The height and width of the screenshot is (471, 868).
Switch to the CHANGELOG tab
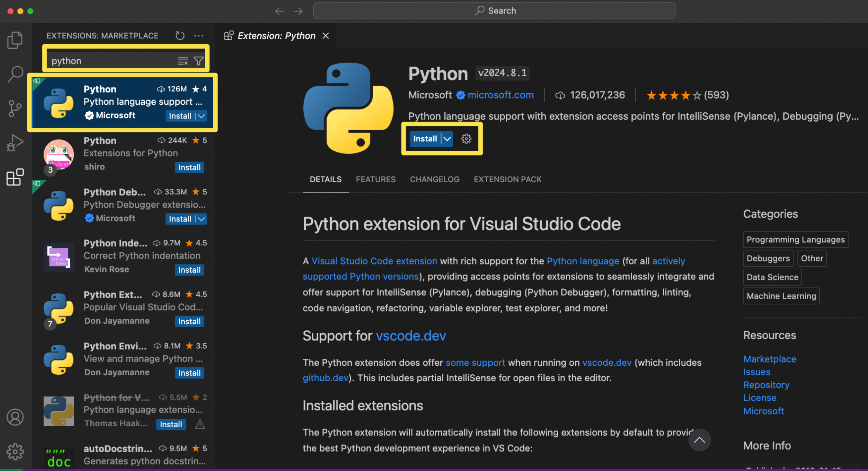coord(435,179)
